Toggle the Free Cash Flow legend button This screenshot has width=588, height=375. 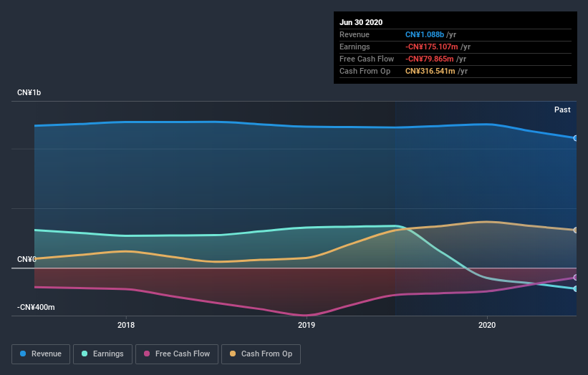coord(177,354)
